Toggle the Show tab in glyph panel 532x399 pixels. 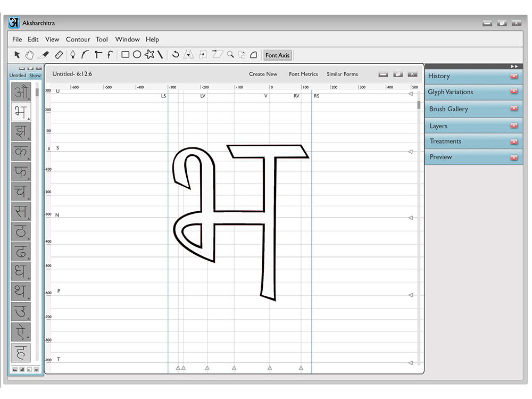(x=35, y=76)
